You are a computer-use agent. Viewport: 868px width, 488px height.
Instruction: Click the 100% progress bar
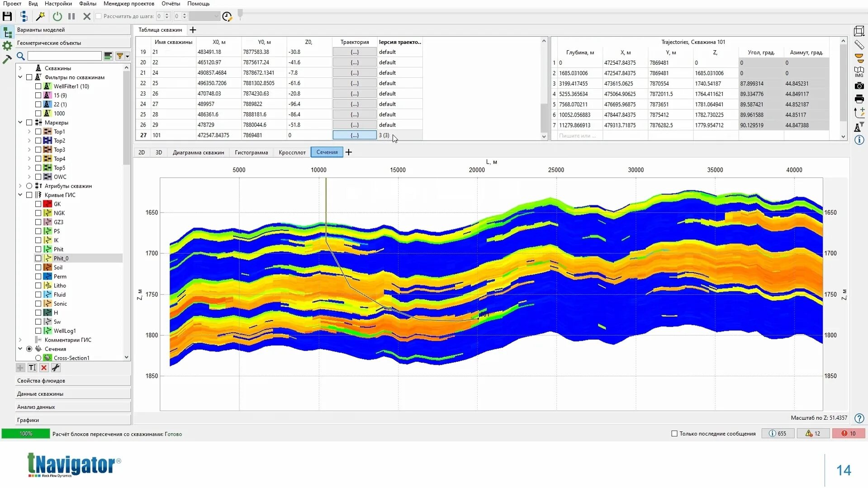click(26, 433)
